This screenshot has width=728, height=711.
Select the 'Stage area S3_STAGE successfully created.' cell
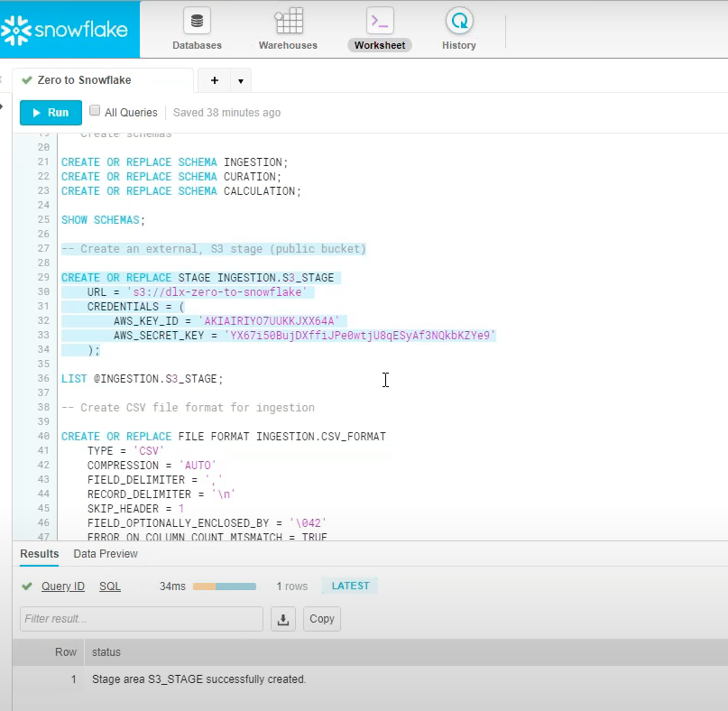tap(198, 679)
